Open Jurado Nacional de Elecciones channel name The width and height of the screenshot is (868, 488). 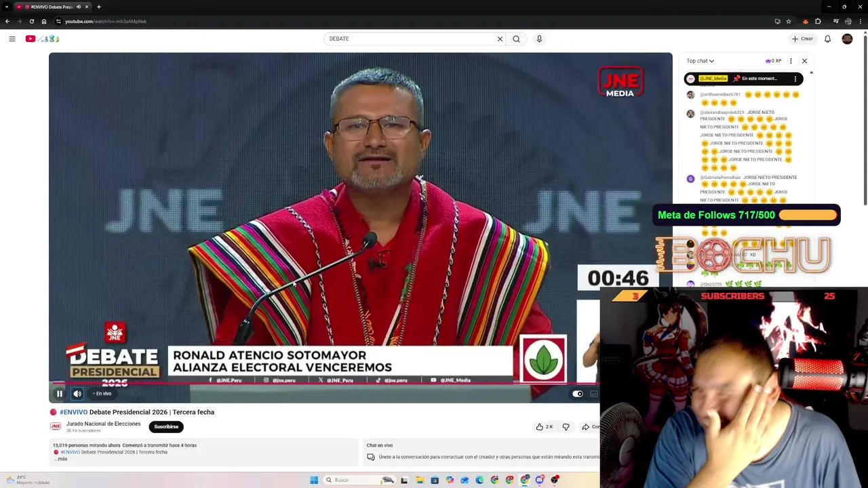(x=103, y=424)
